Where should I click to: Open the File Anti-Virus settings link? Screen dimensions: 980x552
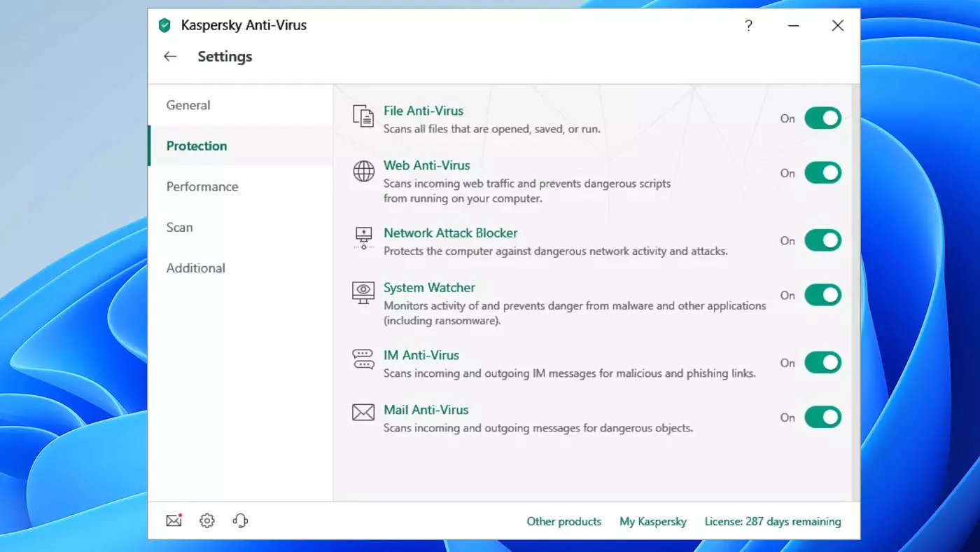pos(423,111)
